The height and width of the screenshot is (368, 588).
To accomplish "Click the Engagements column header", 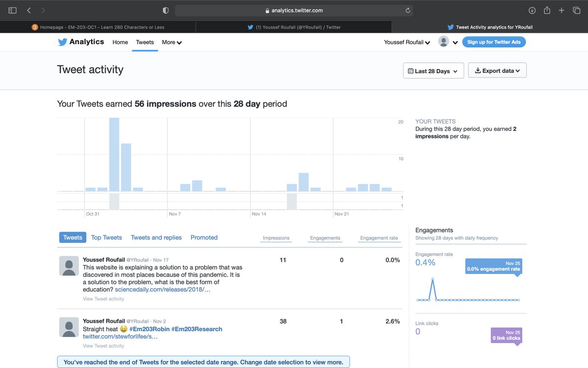I will point(325,238).
